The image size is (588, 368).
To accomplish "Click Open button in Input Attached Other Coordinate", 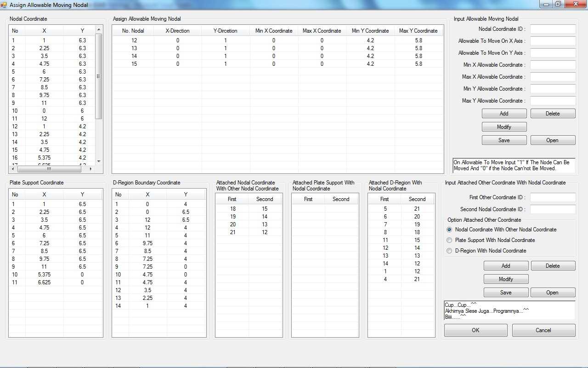I will point(553,293).
